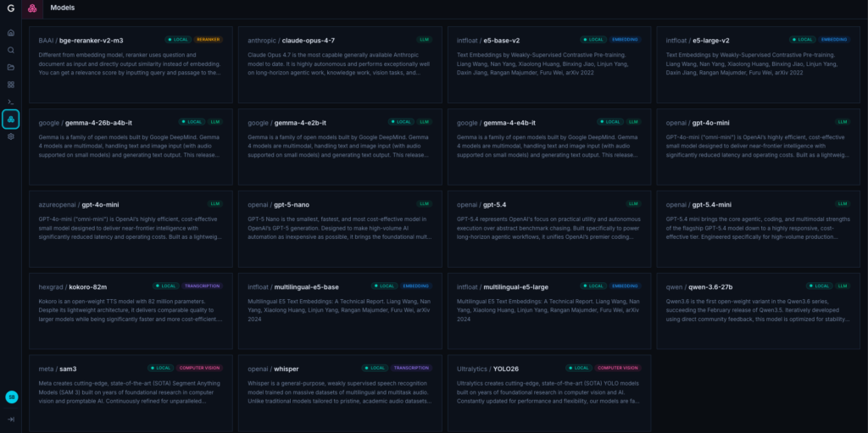Screen dimensions: 868x433
Task: Click the description starting "Claude Opus 4.7 is"
Action: pos(339,64)
